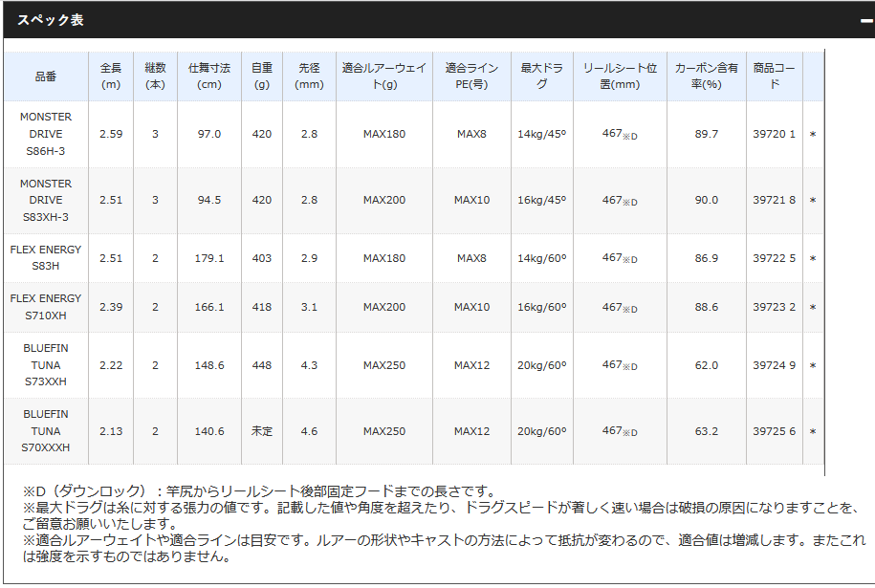Click product code 39721 8
The image size is (875, 588).
[774, 200]
